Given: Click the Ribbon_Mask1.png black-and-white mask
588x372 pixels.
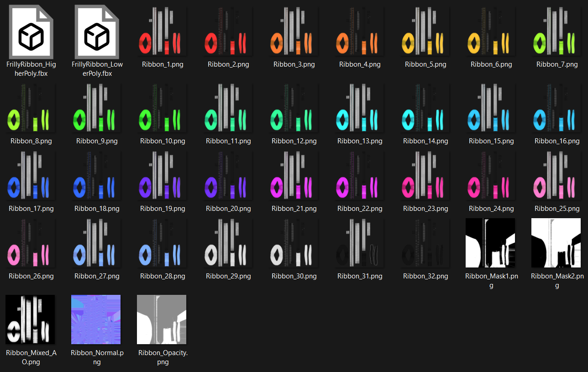Looking at the screenshot, I should 490,243.
